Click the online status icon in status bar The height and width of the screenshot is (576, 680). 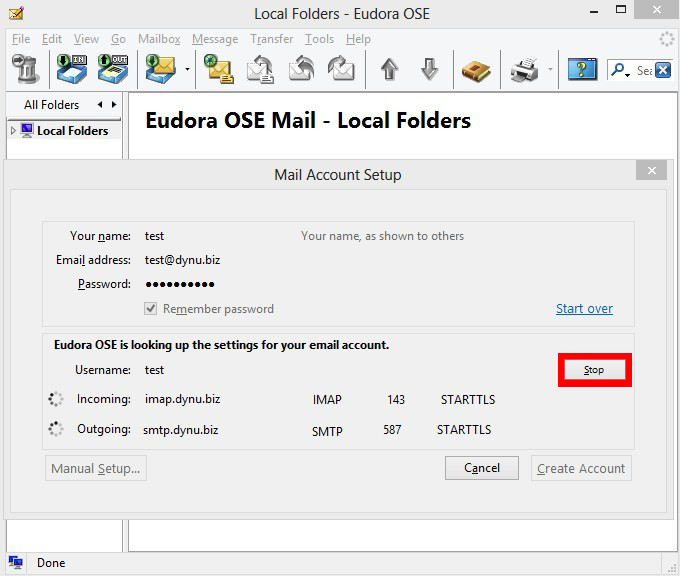[16, 563]
